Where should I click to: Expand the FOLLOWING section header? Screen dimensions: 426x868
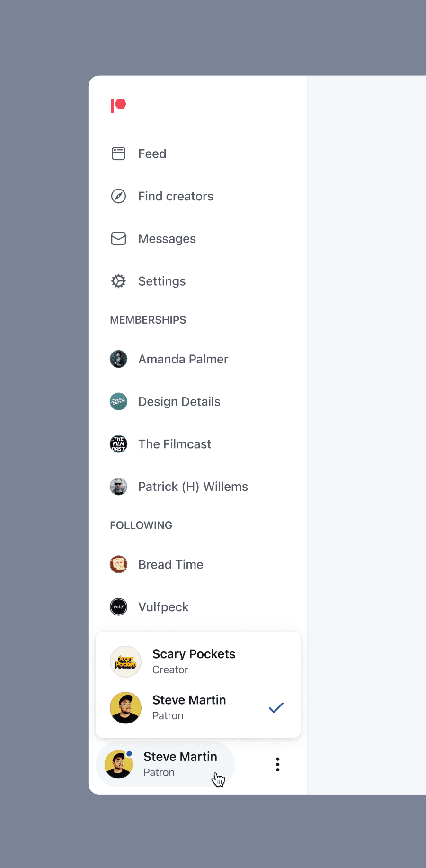[x=141, y=525]
